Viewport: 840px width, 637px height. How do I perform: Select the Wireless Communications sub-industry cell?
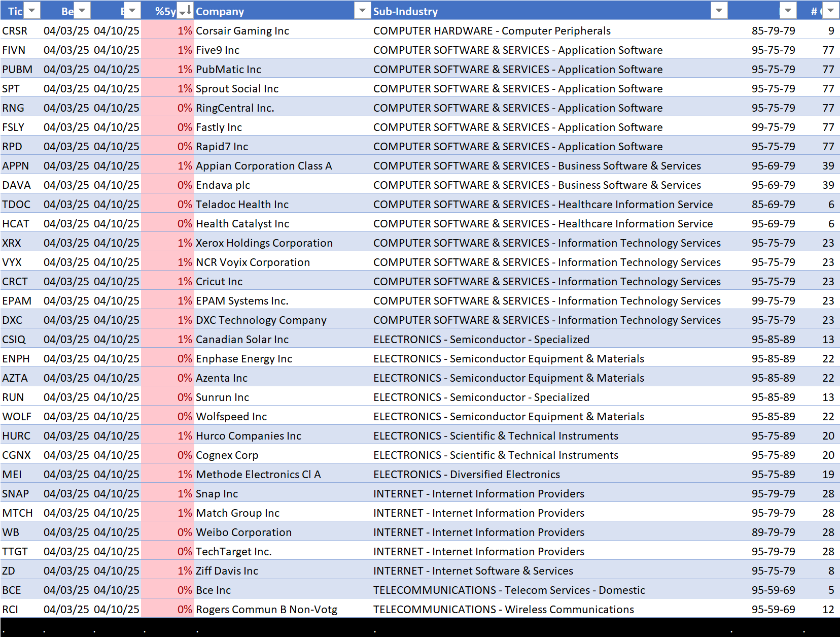pos(550,610)
